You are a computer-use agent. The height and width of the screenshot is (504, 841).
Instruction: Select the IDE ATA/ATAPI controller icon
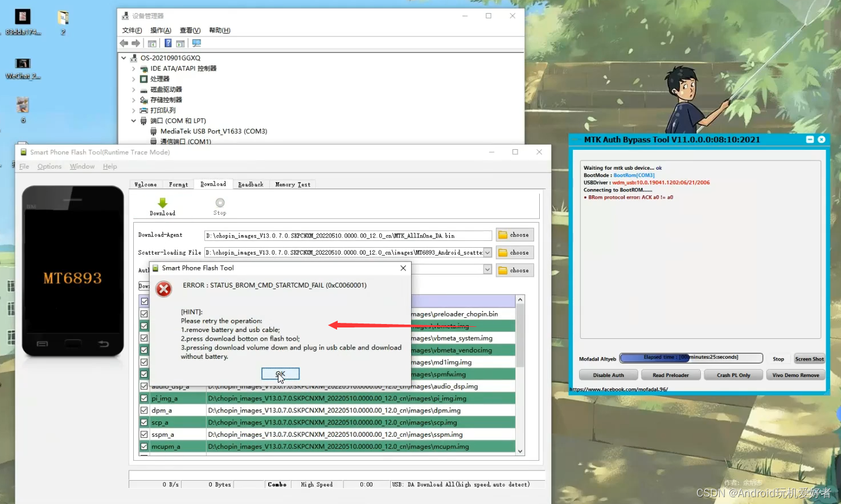point(144,68)
